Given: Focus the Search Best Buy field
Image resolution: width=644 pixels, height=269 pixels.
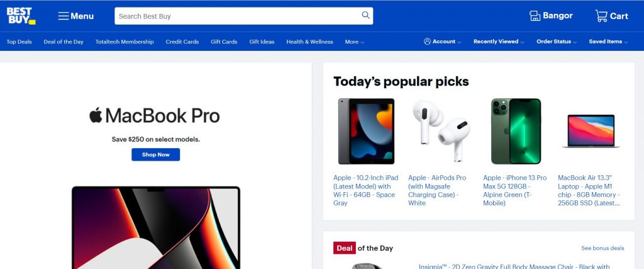Looking at the screenshot, I should pyautogui.click(x=243, y=16).
